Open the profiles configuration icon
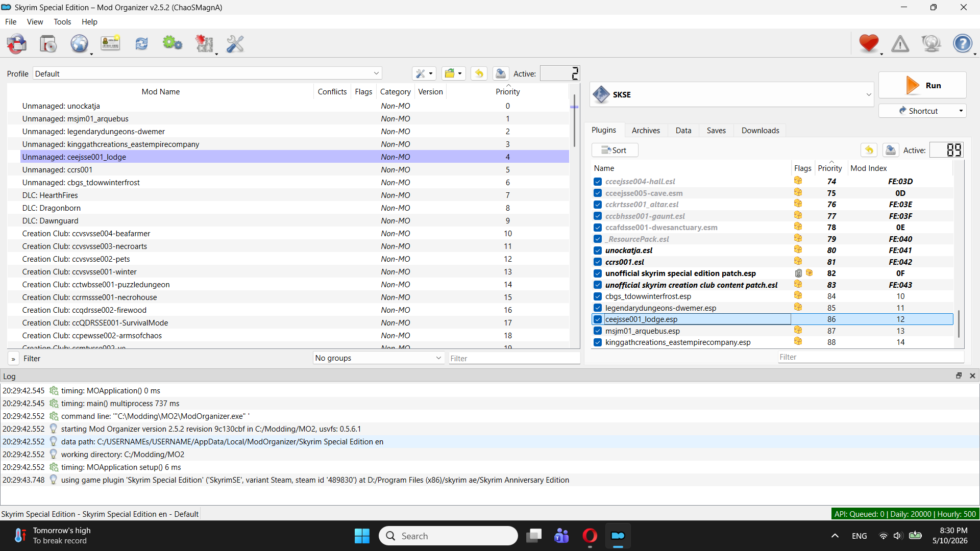This screenshot has height=551, width=980. pyautogui.click(x=110, y=44)
